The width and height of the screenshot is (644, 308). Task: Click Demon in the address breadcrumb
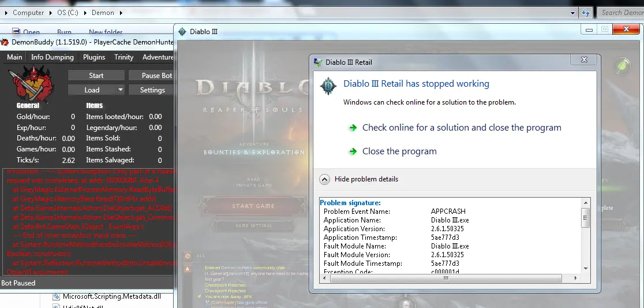(103, 13)
